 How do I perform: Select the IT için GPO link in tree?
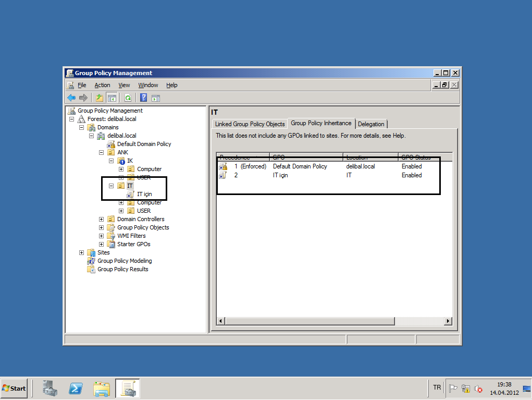coord(144,194)
